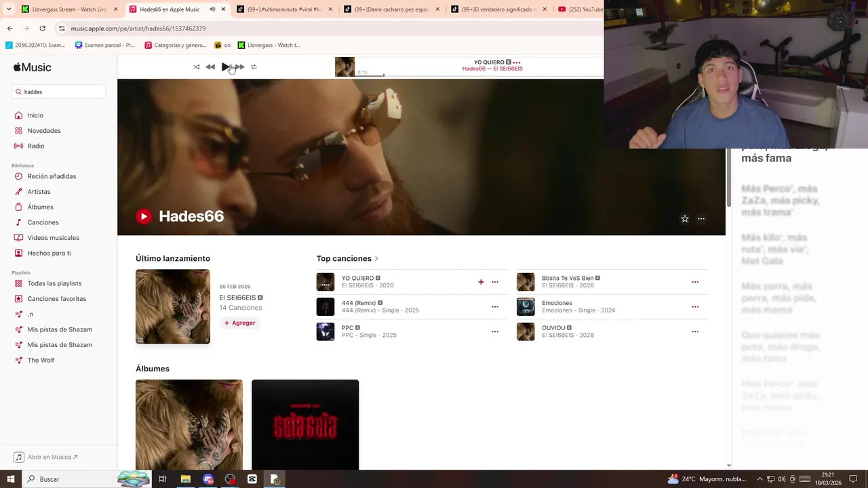
Task: Toggle repeat mode in the player
Action: [254, 67]
